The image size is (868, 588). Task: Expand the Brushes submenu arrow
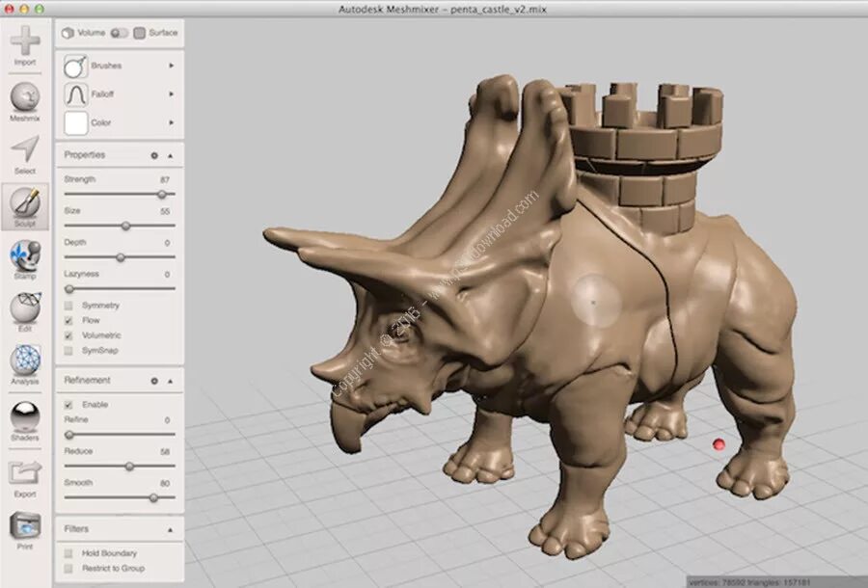(x=171, y=66)
